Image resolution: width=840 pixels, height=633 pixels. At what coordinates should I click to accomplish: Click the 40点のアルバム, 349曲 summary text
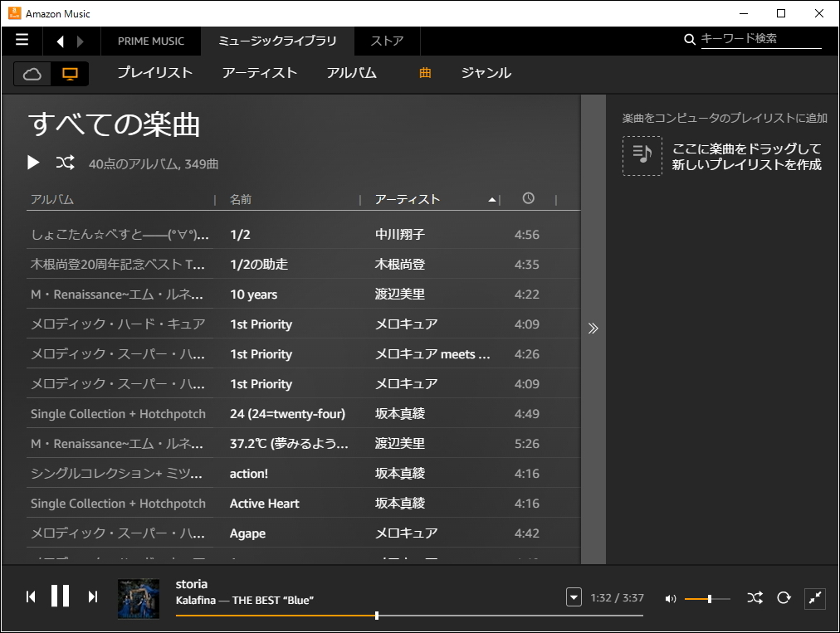click(x=154, y=164)
